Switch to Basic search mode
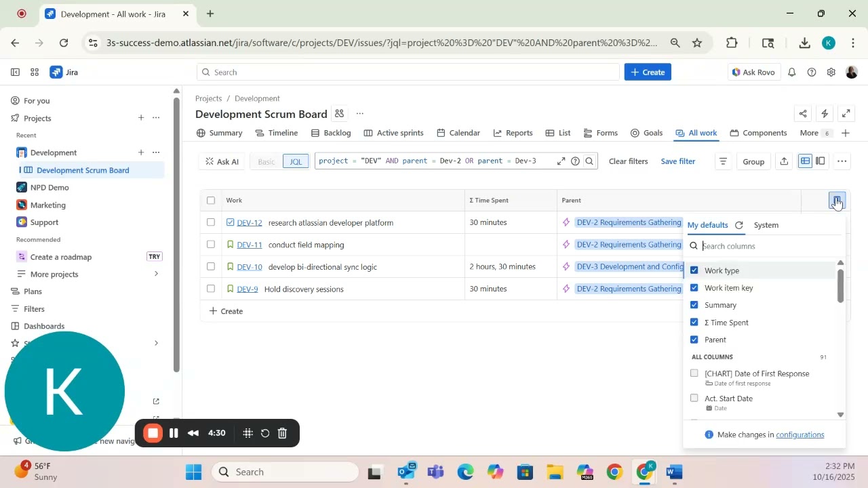 click(267, 161)
